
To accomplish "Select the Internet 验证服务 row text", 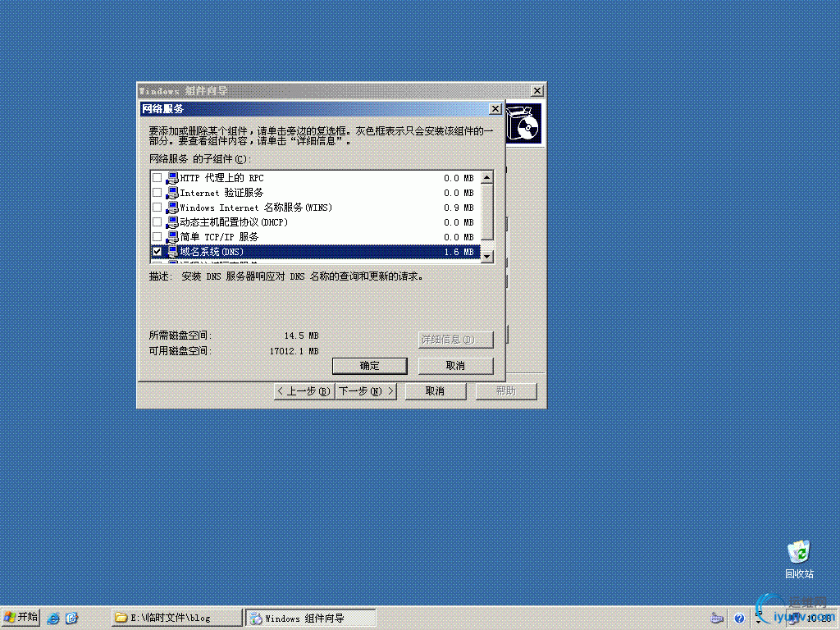I will [x=221, y=193].
